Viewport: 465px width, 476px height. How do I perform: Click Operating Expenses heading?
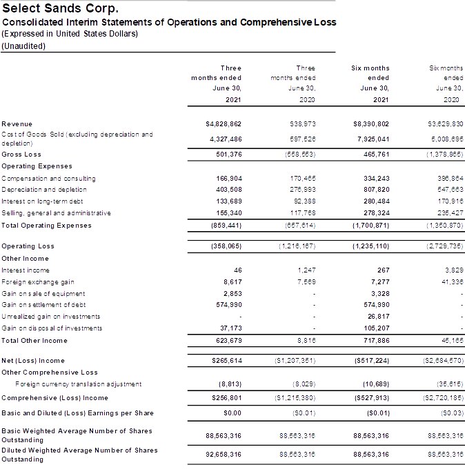tap(37, 166)
